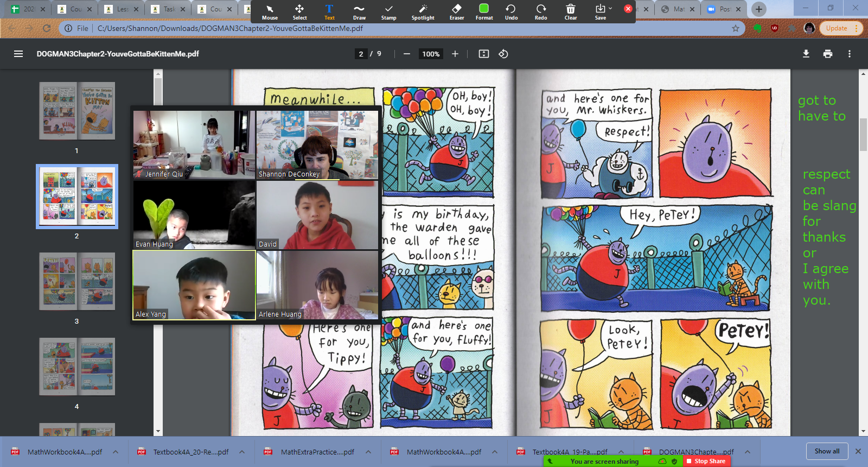Image resolution: width=868 pixels, height=467 pixels.
Task: Clear all annotations with trash icon
Action: pyautogui.click(x=571, y=12)
